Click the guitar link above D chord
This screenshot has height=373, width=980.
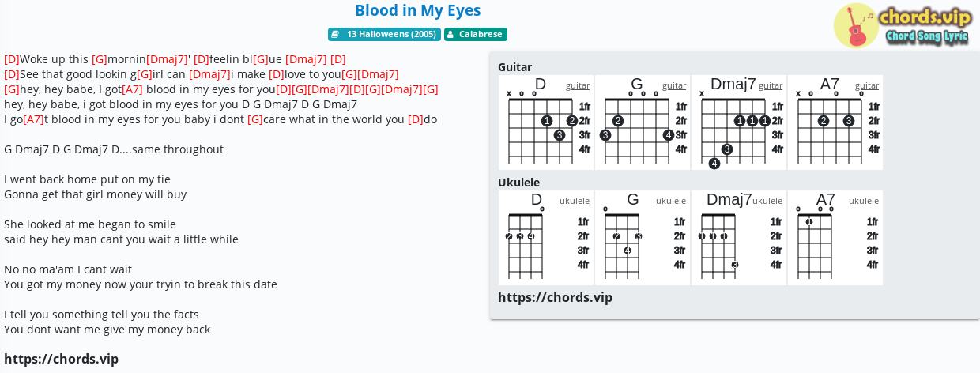coord(578,85)
